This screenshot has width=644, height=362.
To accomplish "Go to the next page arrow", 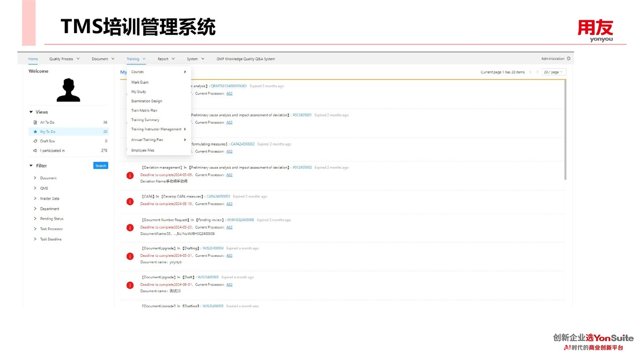I will [537, 72].
